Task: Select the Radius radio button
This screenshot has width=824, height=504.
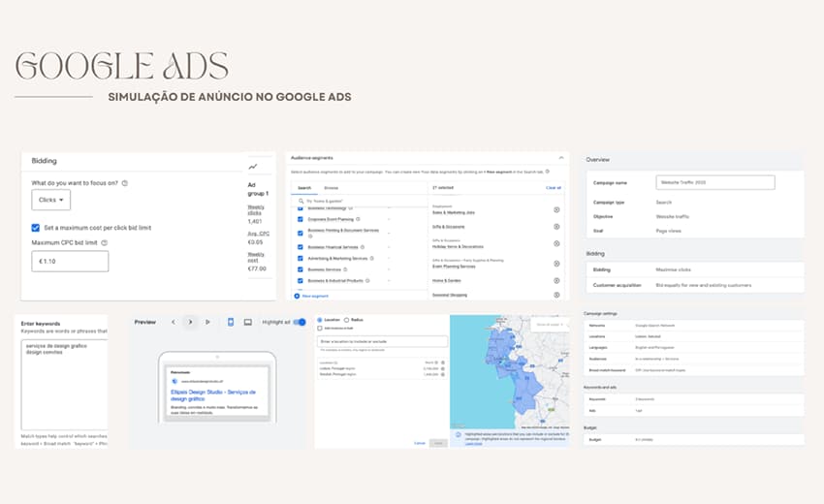Action: point(346,320)
